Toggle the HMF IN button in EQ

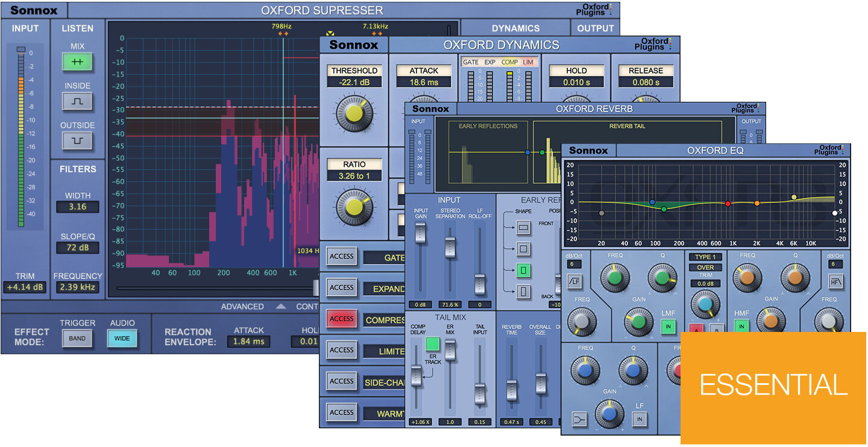click(x=741, y=327)
